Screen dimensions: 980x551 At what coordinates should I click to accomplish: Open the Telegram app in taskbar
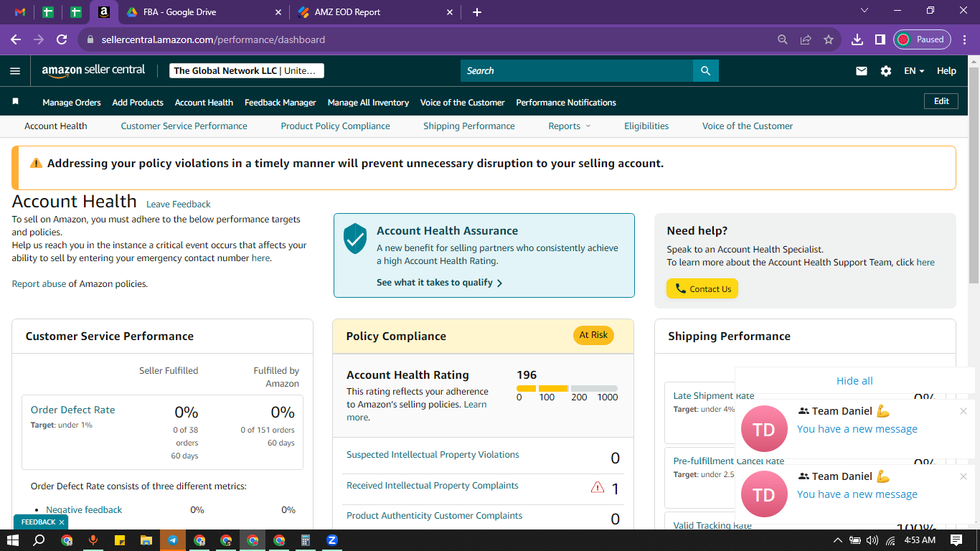click(x=173, y=540)
